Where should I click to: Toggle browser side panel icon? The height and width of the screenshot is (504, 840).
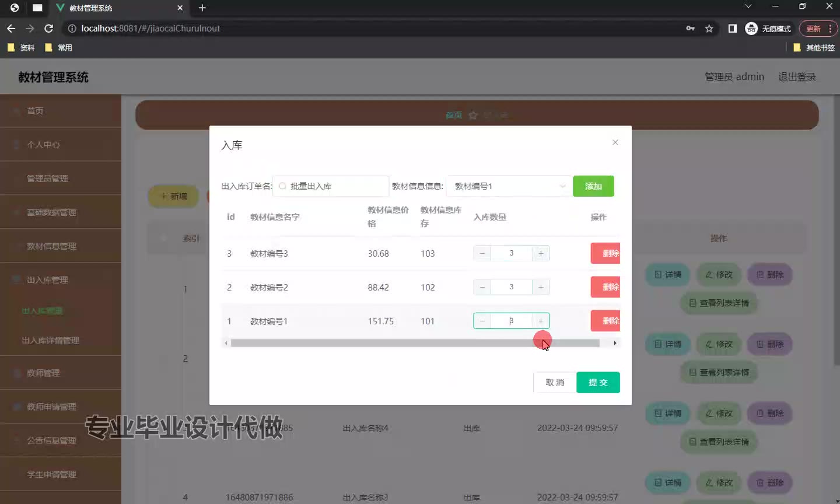[x=733, y=28]
